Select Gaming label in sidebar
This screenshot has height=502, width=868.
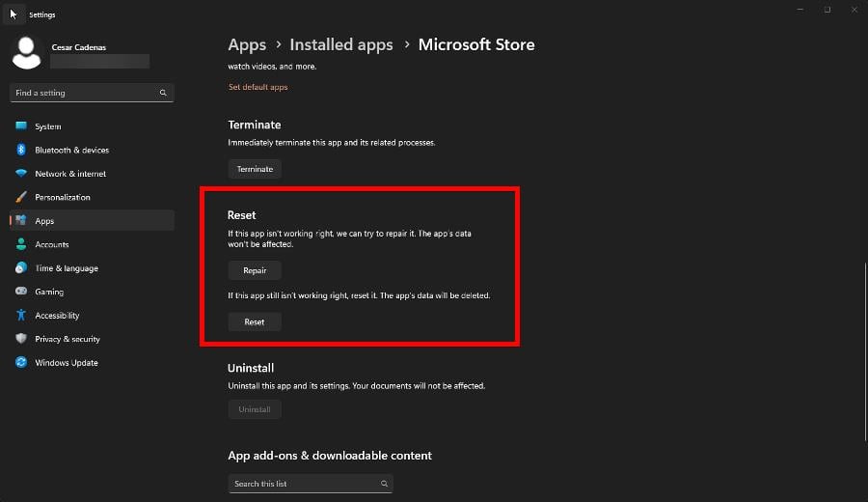click(49, 292)
